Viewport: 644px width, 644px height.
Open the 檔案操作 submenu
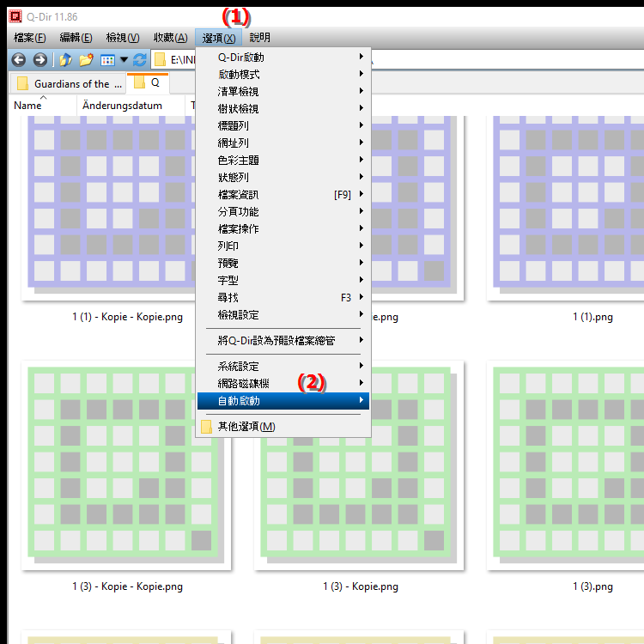click(x=283, y=228)
